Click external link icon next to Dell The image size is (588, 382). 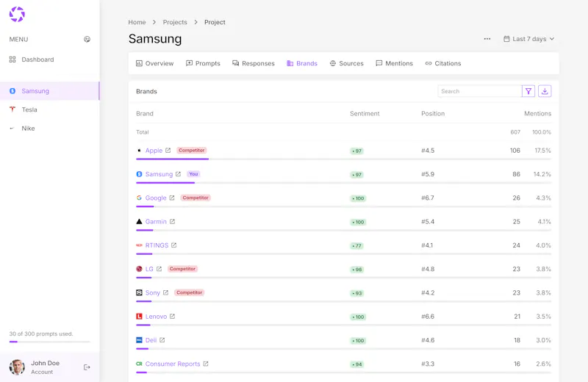[162, 340]
